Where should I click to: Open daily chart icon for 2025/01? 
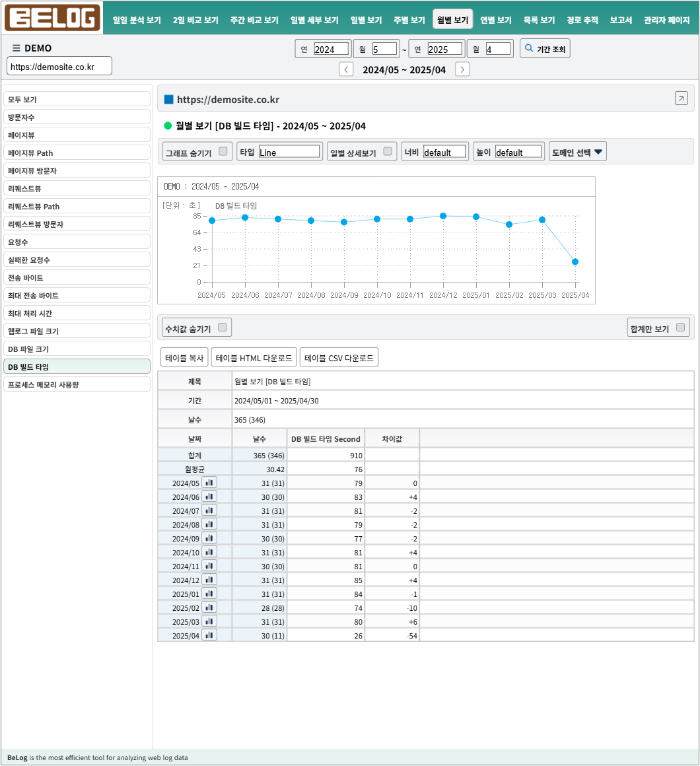point(209,594)
